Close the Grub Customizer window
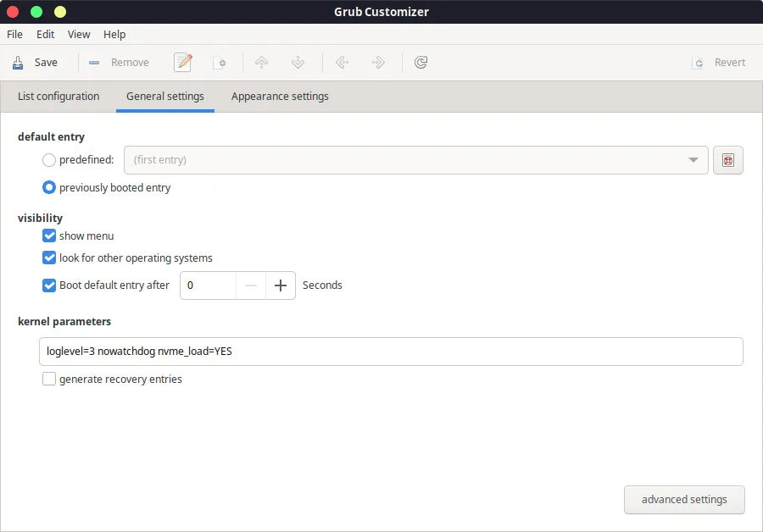Image resolution: width=763 pixels, height=532 pixels. click(x=13, y=12)
